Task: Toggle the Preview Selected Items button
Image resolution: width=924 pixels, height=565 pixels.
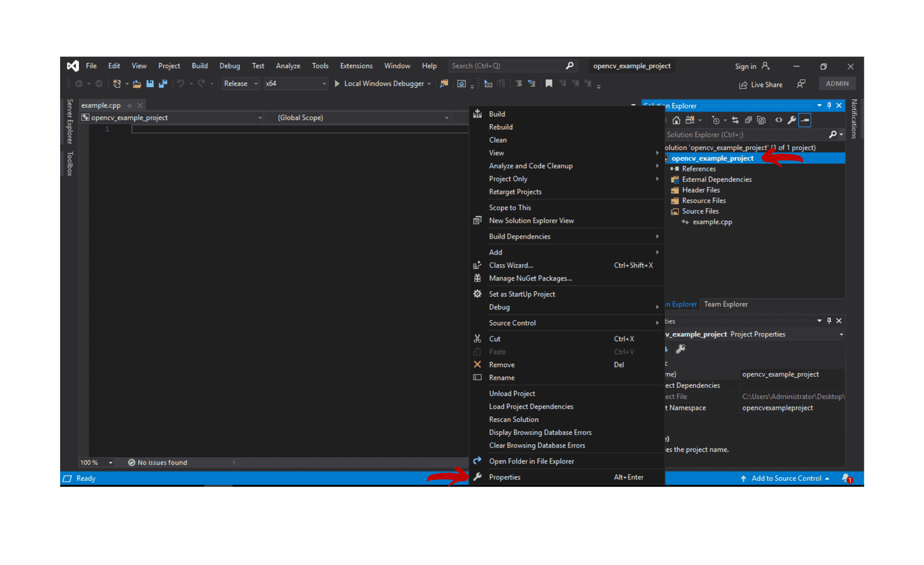Action: [x=805, y=120]
